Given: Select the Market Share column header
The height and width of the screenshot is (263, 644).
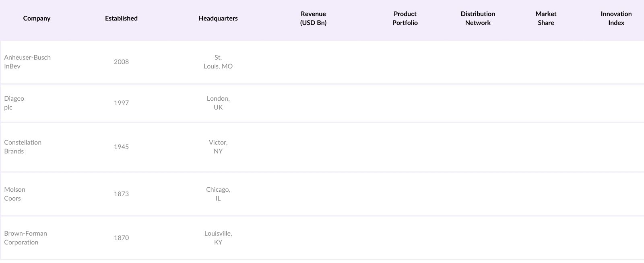Looking at the screenshot, I should 546,18.
